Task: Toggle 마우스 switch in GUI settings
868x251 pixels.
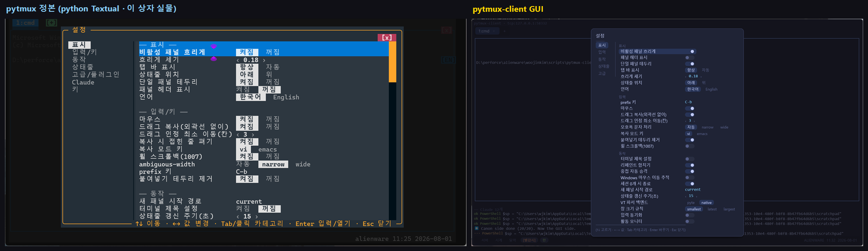Action: pos(690,108)
